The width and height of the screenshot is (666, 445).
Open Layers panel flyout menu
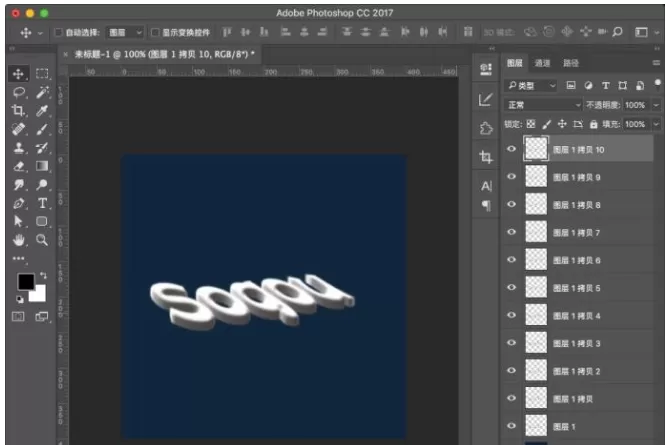[657, 63]
